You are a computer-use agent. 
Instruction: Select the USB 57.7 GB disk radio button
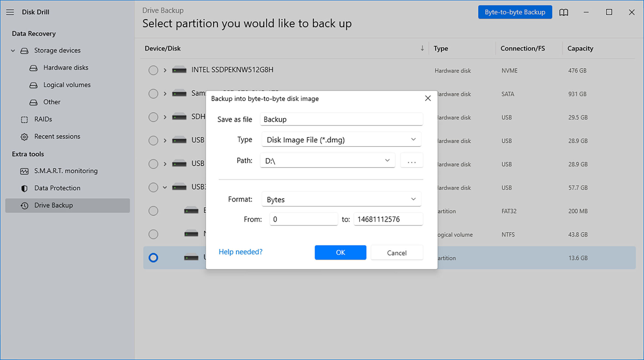coord(153,187)
